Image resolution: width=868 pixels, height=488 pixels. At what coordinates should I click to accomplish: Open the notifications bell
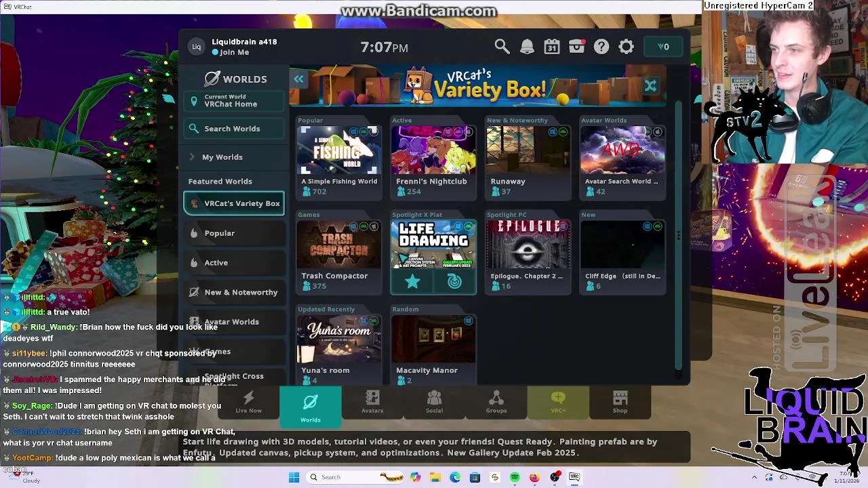[x=527, y=47]
